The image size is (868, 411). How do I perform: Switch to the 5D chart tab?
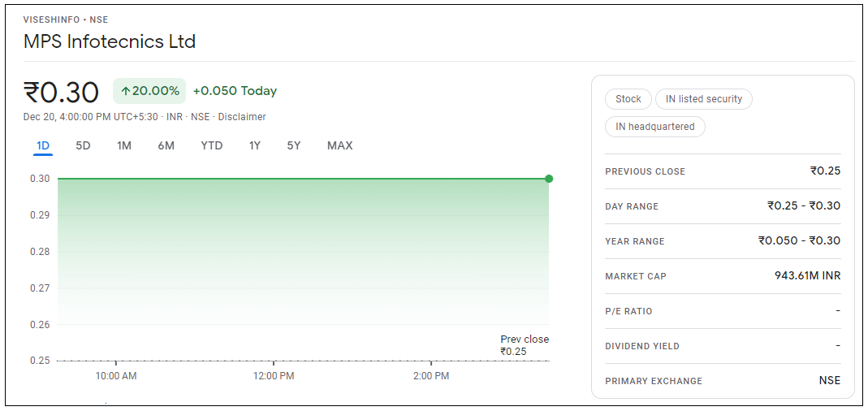coord(83,146)
